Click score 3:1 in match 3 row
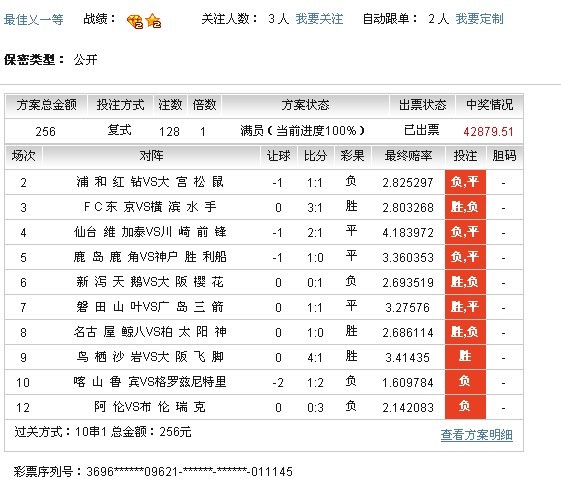This screenshot has height=493, width=561. click(x=315, y=208)
